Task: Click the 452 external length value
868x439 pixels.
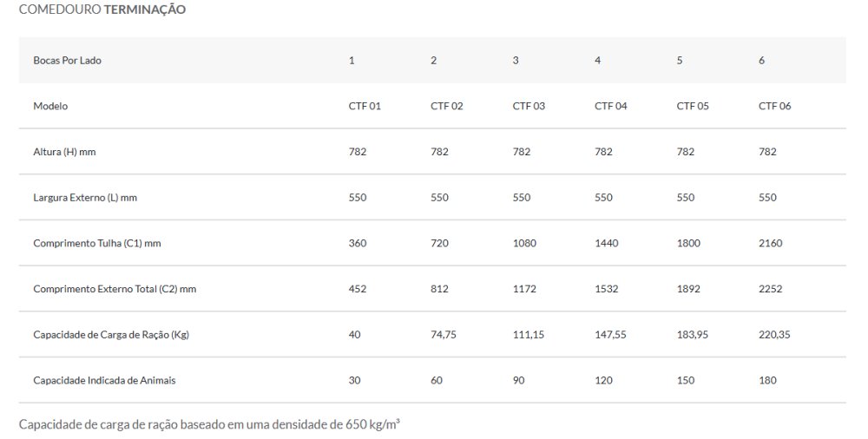Action: click(358, 289)
